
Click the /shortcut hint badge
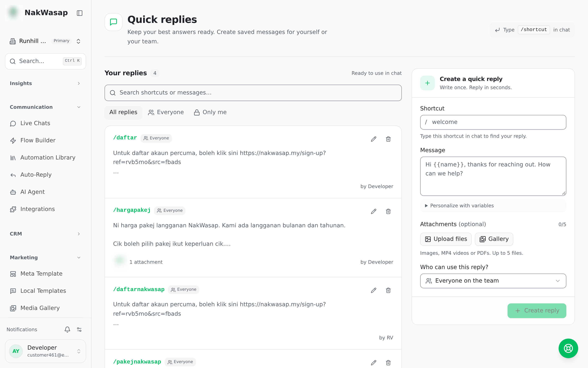533,30
